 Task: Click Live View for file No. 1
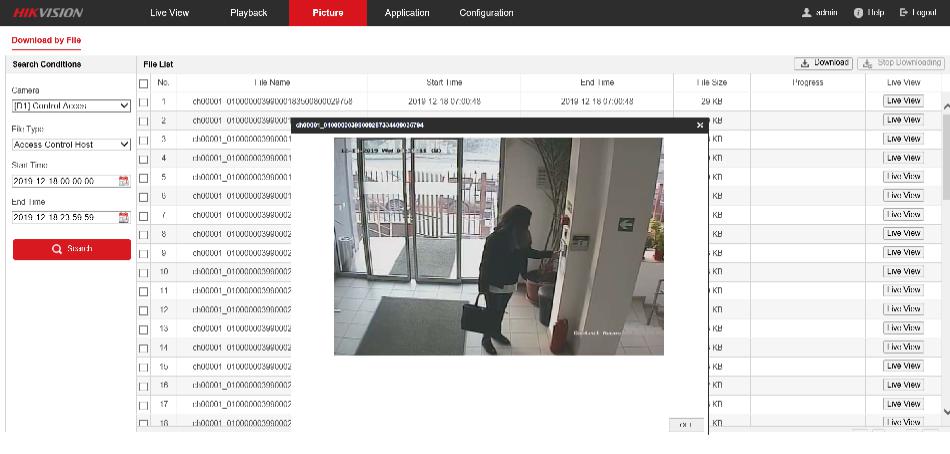coord(903,101)
